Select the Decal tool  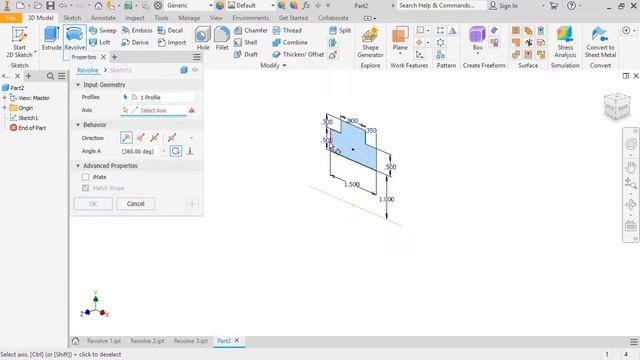[x=170, y=30]
